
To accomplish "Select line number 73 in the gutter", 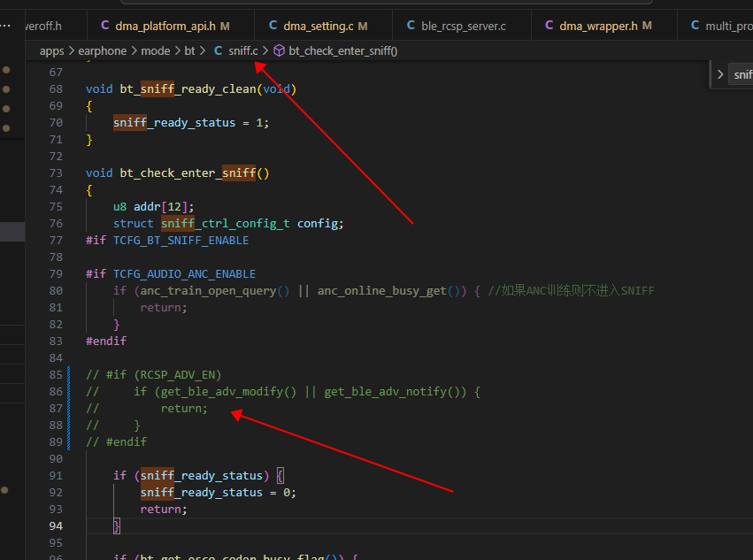I will click(x=56, y=173).
